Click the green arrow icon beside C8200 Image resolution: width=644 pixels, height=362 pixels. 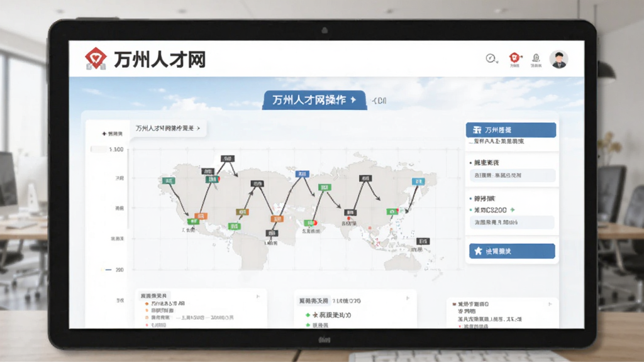513,210
